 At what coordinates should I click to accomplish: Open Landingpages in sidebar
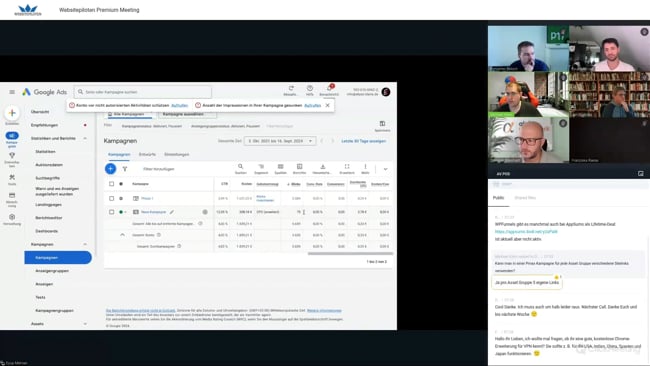[x=49, y=204]
